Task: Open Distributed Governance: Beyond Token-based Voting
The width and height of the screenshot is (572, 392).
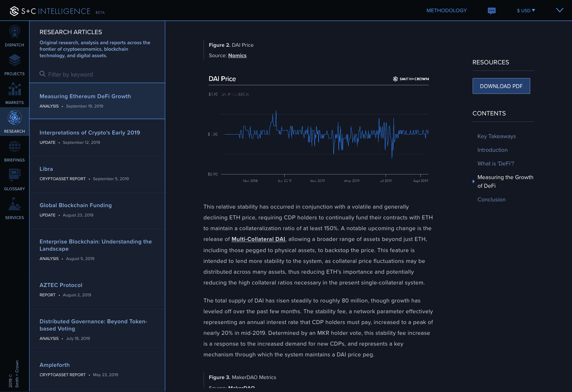Action: (97, 330)
